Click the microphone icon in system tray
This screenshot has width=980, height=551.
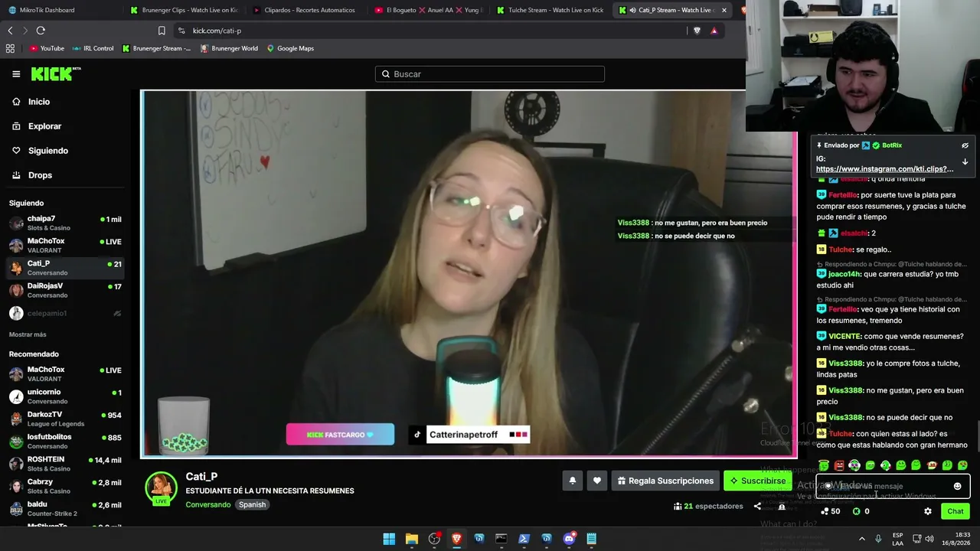point(878,539)
